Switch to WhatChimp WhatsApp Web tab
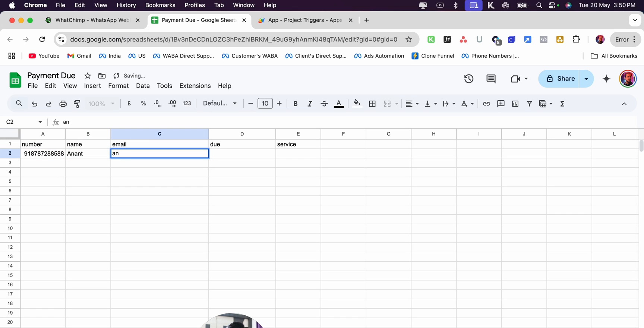644x328 pixels. click(x=93, y=20)
